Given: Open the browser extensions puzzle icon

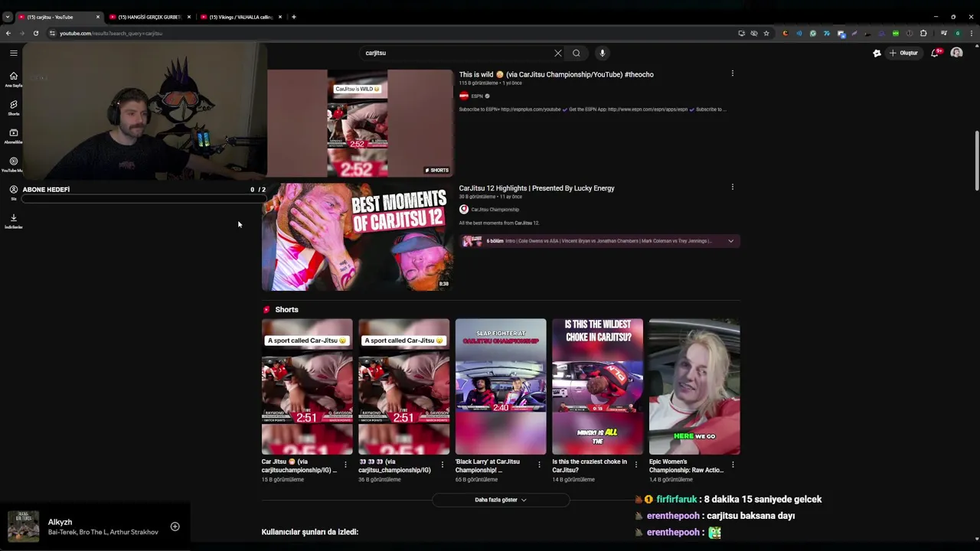Looking at the screenshot, I should click(x=923, y=33).
